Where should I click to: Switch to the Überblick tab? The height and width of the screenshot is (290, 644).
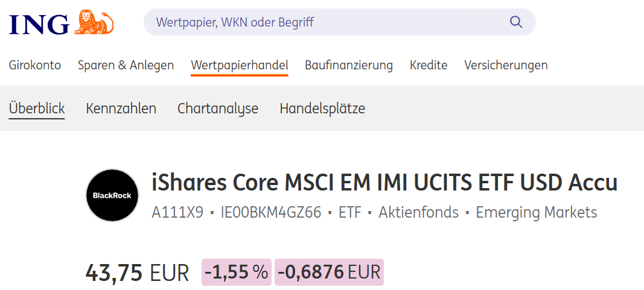(x=37, y=109)
